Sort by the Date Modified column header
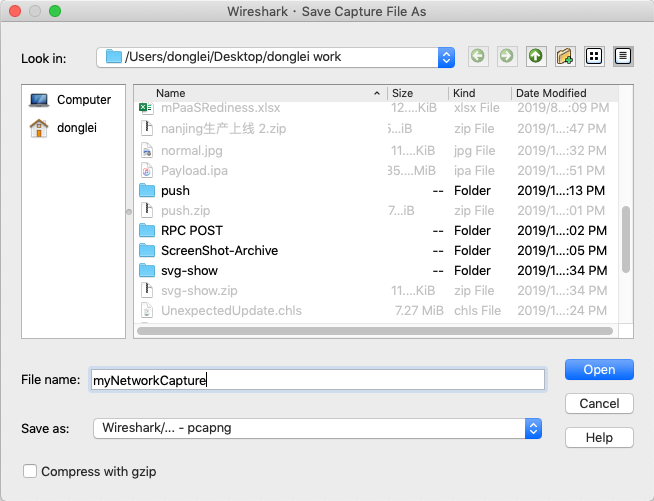Screen dimensions: 654x501 [x=560, y=93]
